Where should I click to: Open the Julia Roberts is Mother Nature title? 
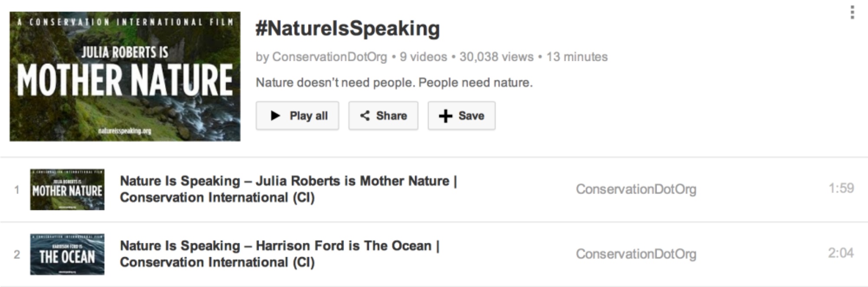[x=288, y=189]
